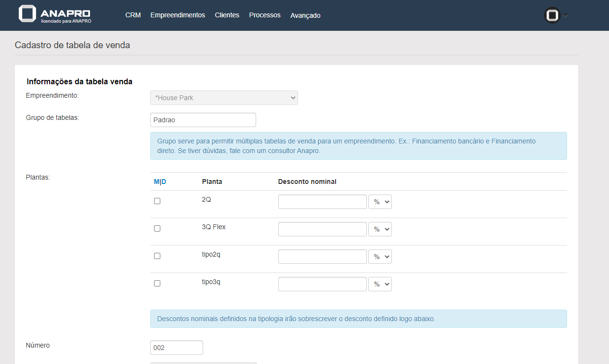The image size is (609, 364).
Task: Change the tipo2q discount unit selector
Action: coord(380,257)
